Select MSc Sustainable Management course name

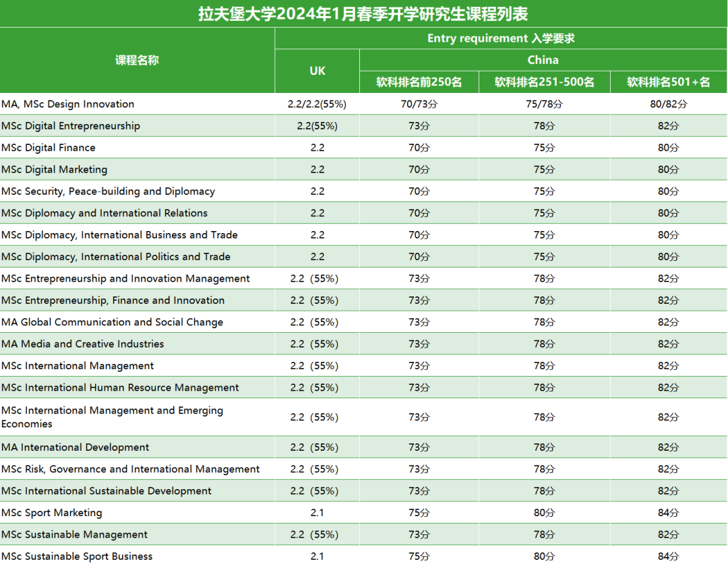click(74, 534)
